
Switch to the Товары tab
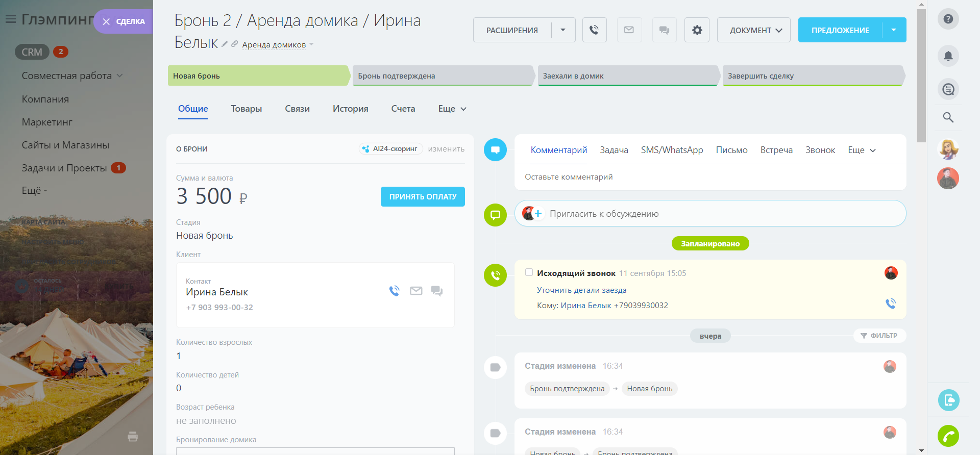tap(246, 109)
